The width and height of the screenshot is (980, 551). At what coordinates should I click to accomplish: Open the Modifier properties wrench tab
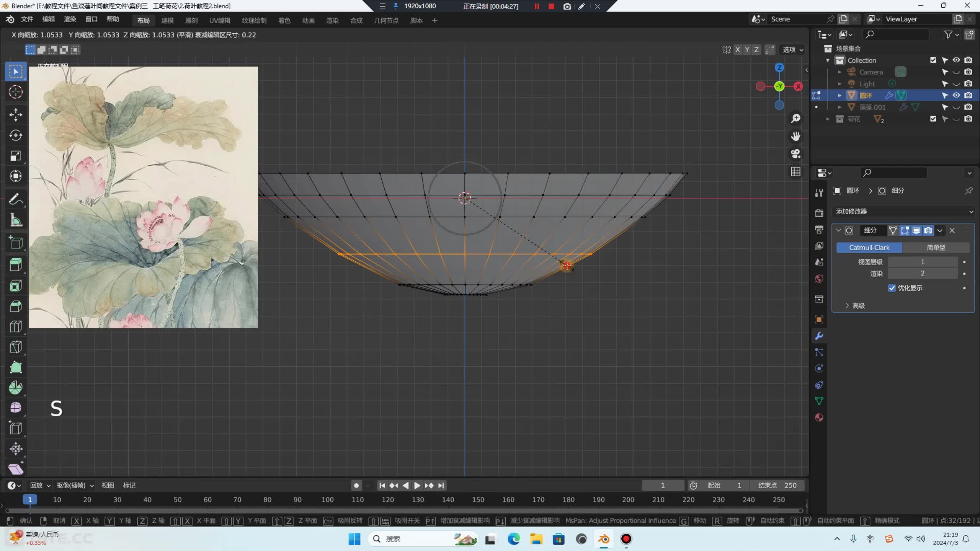click(819, 336)
